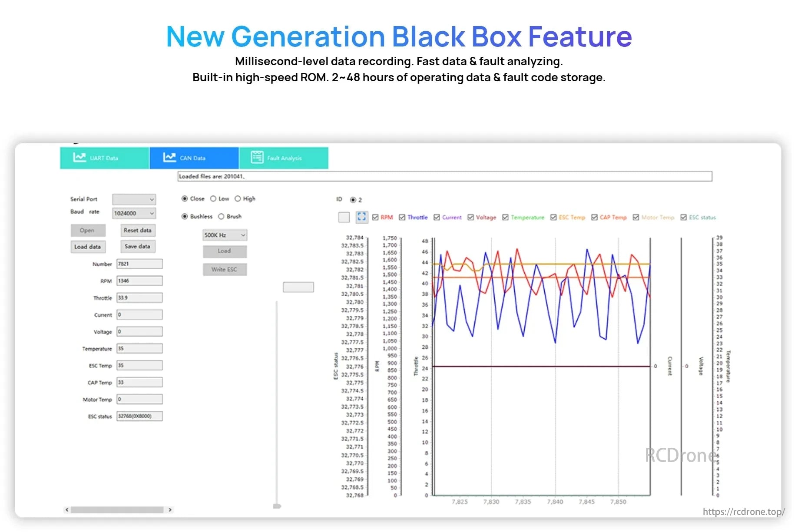Image resolution: width=801 pixels, height=532 pixels.
Task: Click the blank color box beside the zoom icon
Action: [344, 216]
